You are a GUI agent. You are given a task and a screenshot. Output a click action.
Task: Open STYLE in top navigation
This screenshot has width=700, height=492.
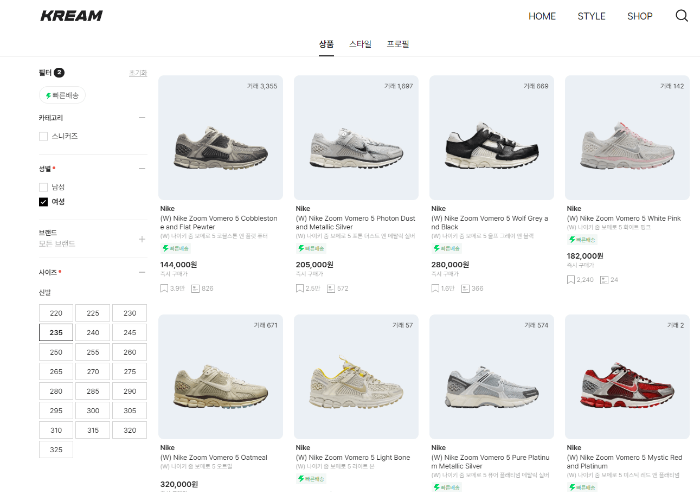click(x=591, y=17)
